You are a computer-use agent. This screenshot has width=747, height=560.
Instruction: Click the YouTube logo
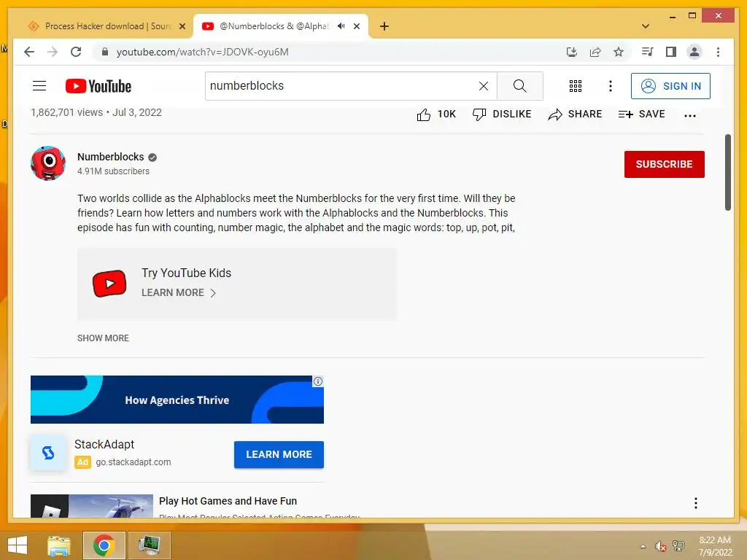tap(98, 86)
